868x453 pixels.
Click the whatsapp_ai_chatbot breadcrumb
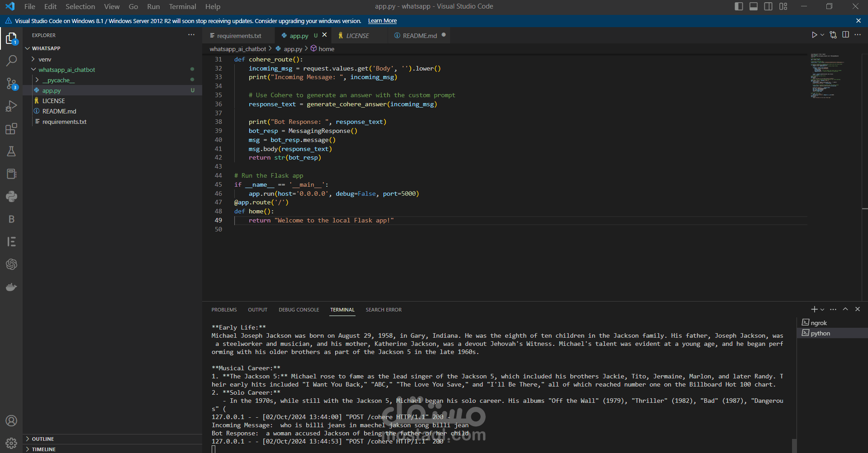[x=238, y=49]
